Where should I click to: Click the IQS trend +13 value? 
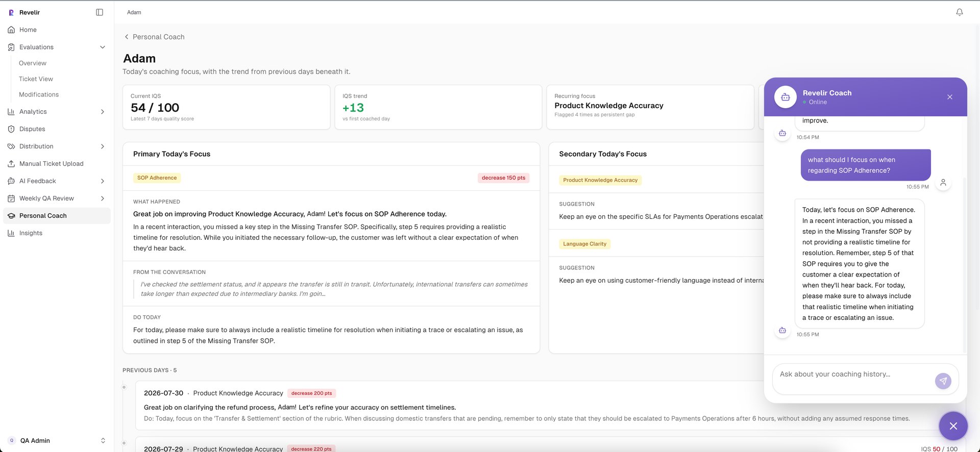point(353,108)
